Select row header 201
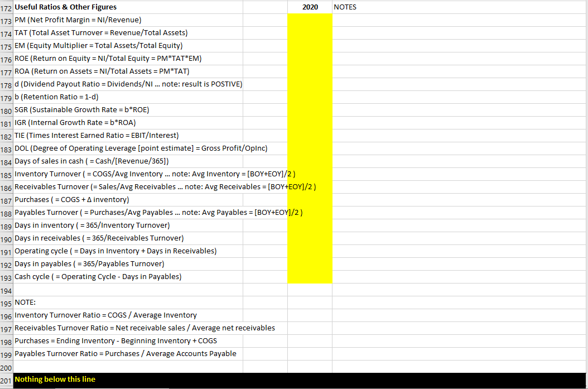 coord(6,381)
